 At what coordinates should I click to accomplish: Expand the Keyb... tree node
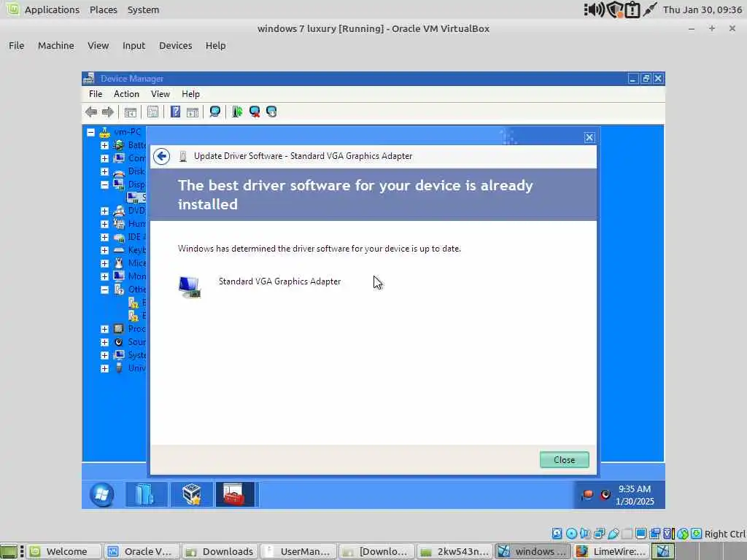click(x=104, y=250)
